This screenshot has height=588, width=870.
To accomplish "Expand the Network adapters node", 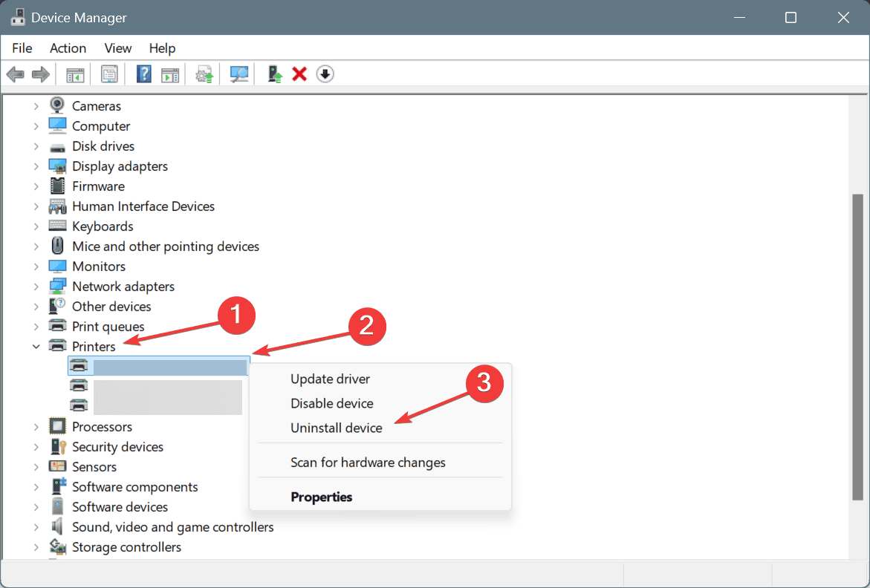I will 36,287.
